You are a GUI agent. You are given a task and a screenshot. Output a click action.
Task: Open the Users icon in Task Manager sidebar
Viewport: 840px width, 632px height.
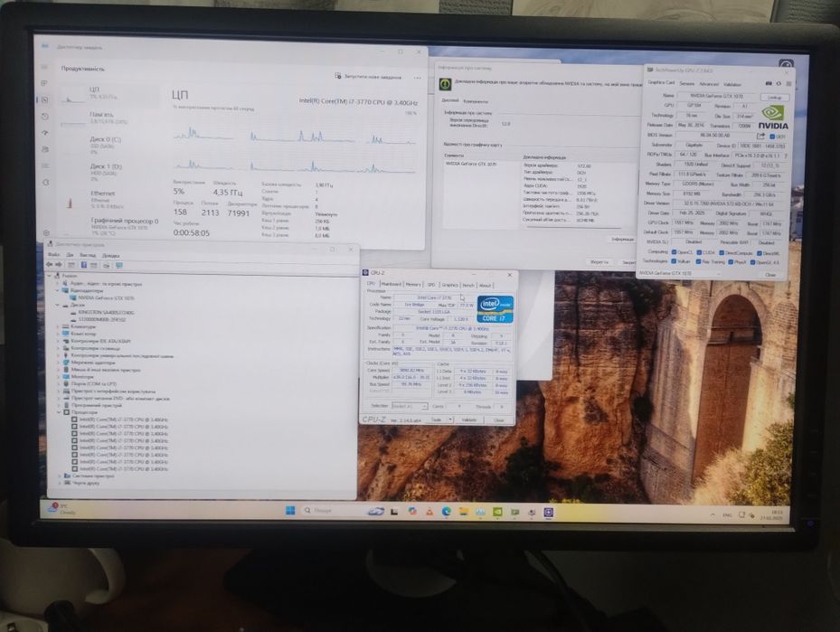pyautogui.click(x=45, y=149)
